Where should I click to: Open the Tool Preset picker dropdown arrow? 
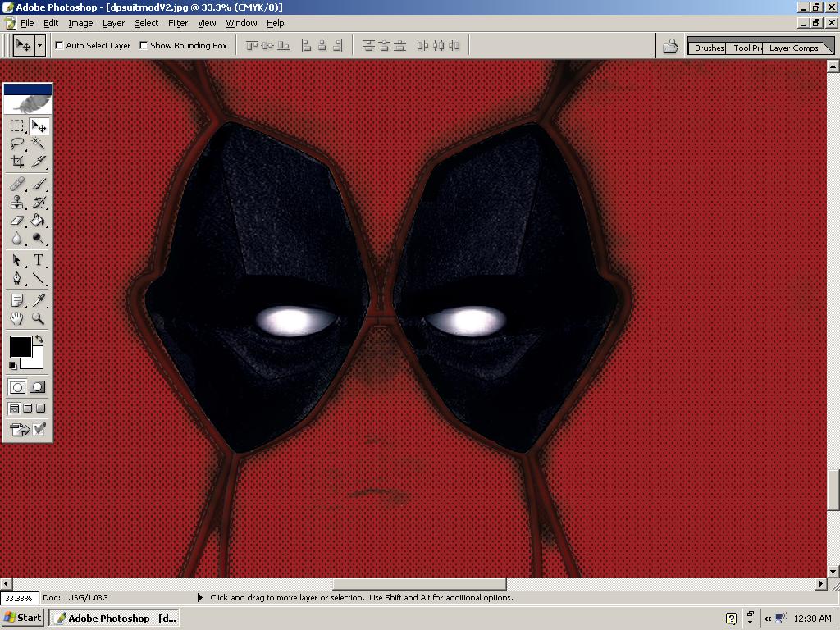point(39,46)
